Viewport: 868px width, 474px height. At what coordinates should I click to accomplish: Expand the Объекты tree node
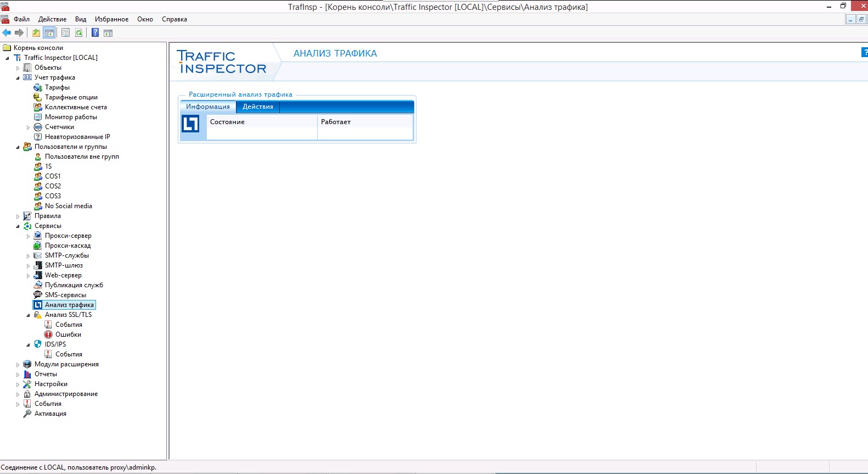pyautogui.click(x=18, y=68)
